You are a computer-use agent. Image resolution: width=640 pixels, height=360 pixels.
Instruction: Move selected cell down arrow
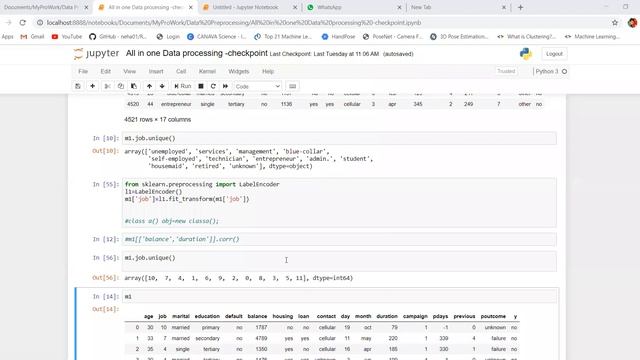[x=162, y=86]
